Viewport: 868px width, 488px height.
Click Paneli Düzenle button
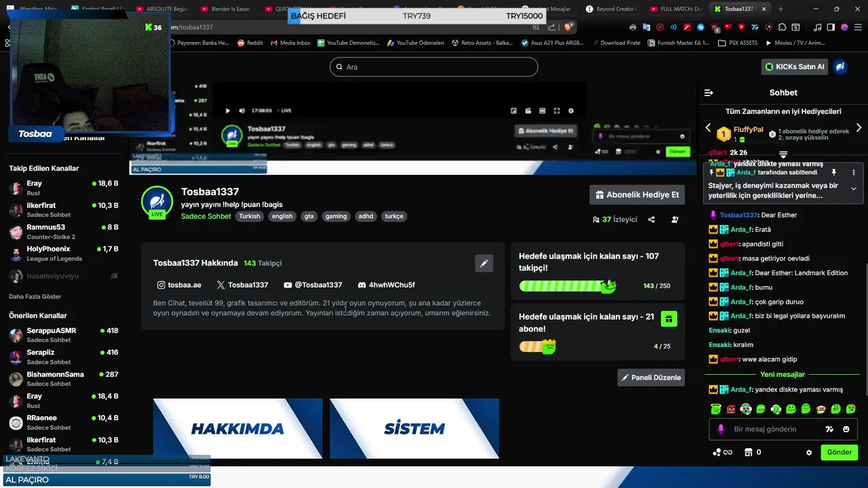click(651, 378)
